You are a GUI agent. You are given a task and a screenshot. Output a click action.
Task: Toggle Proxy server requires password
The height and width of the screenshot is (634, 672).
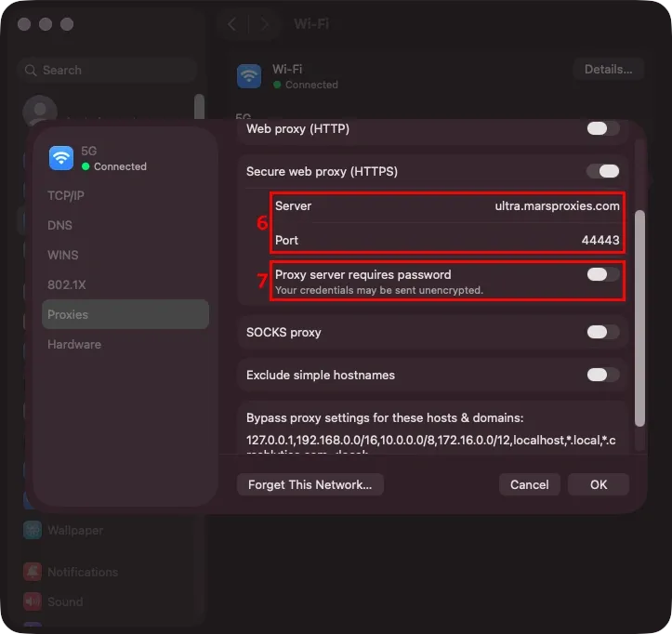tap(602, 274)
